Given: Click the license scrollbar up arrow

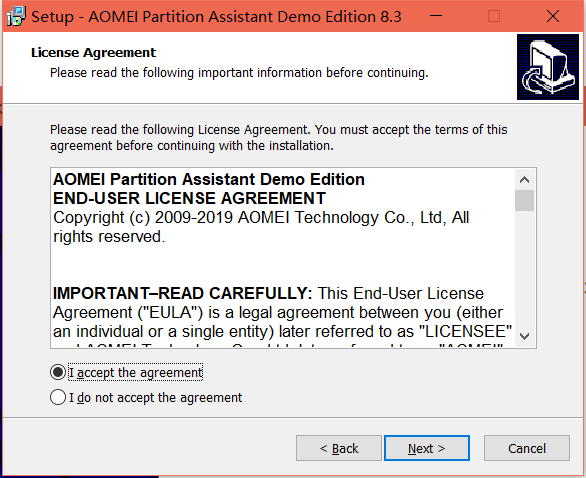Looking at the screenshot, I should click(x=524, y=180).
